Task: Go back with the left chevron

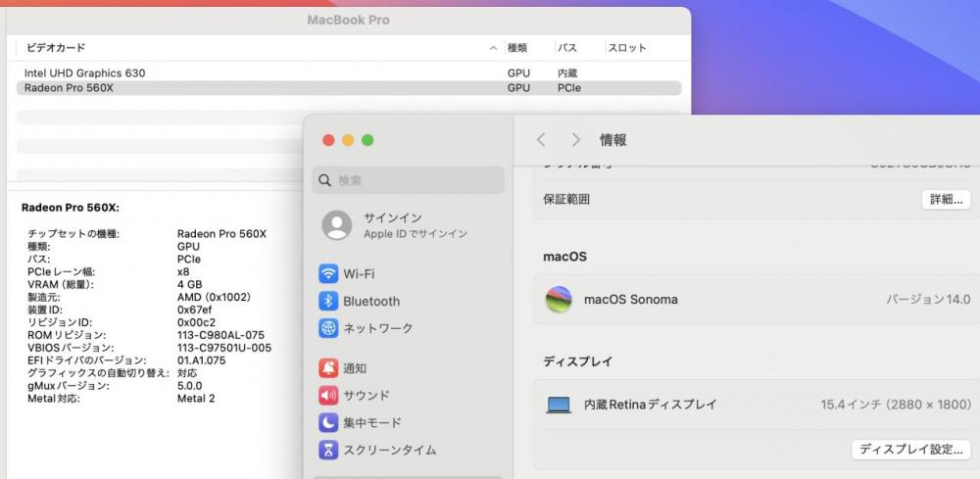Action: click(541, 140)
